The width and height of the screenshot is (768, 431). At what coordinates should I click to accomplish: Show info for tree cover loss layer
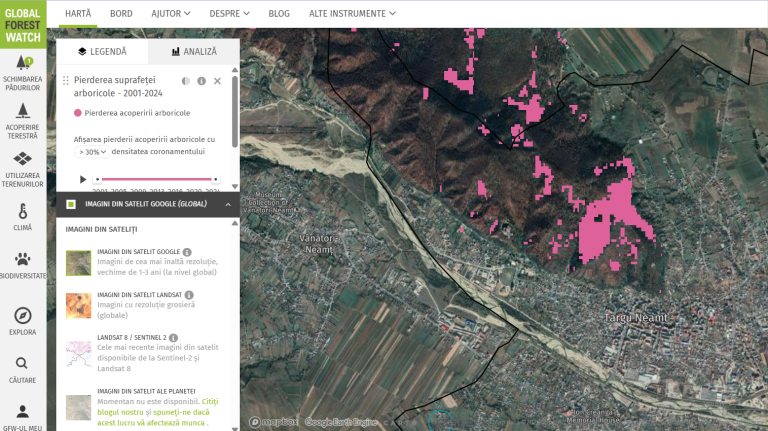pyautogui.click(x=201, y=81)
